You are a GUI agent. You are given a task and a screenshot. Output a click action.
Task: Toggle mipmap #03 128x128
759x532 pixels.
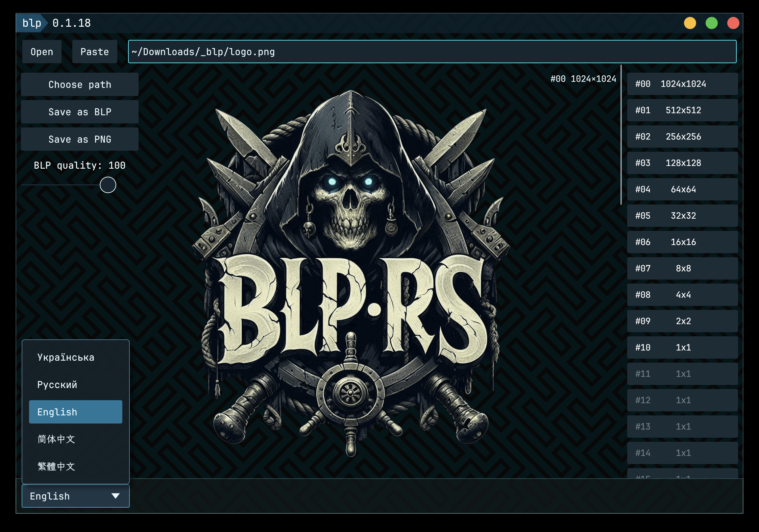683,163
